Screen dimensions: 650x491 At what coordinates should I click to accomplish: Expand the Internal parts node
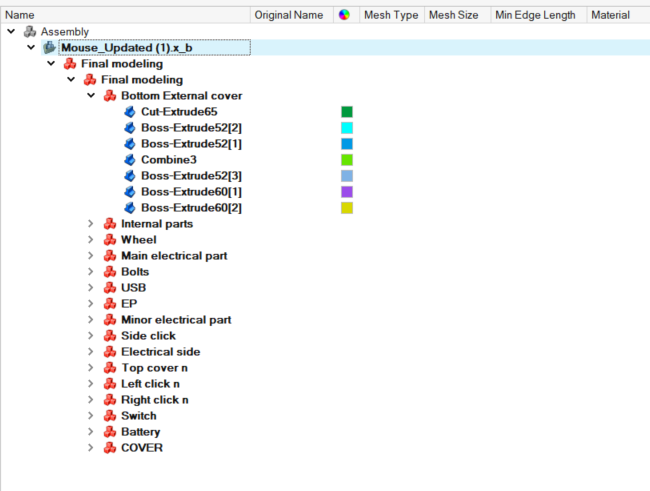91,224
